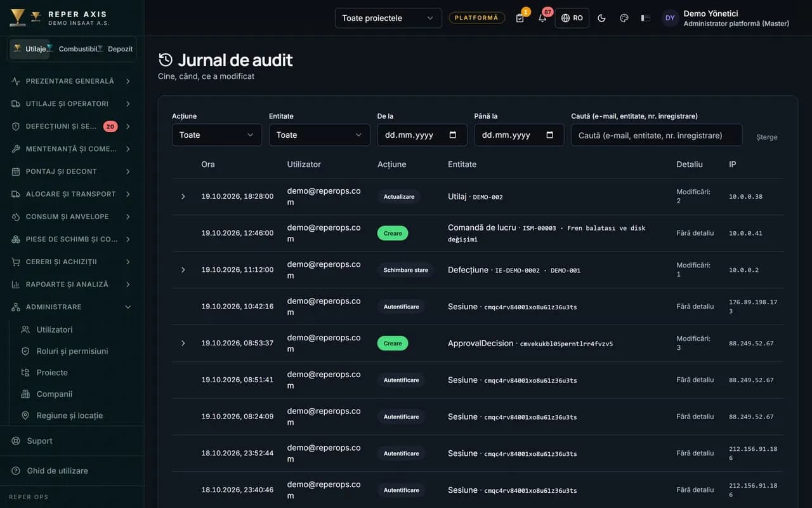Screen dimensions: 812x508
Task: Expand the ApprovalDecision audit row
Action: coord(183,344)
